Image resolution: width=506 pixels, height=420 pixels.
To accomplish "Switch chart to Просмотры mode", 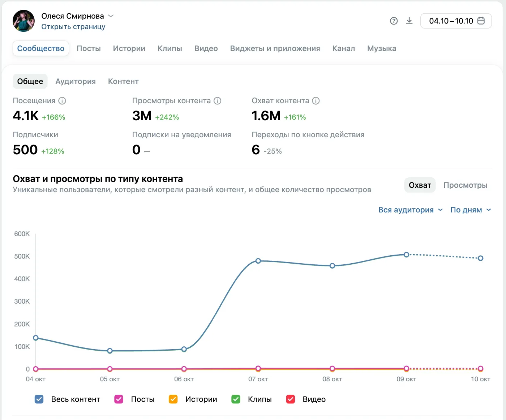I will (x=466, y=185).
